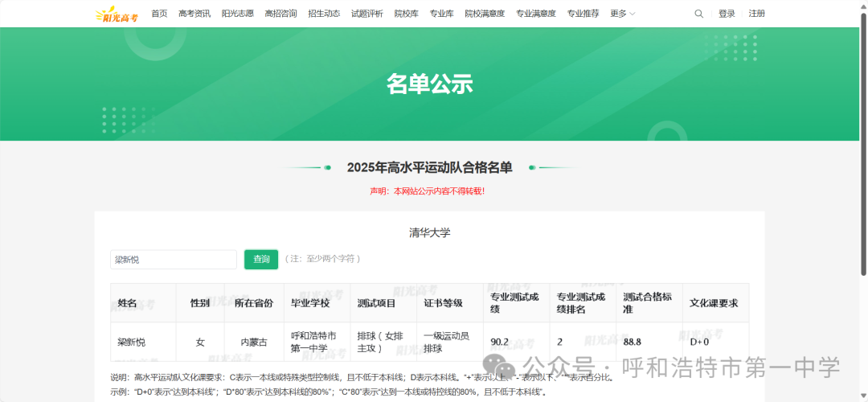
Task: Click the 专业测试成绩排名 column header
Action: click(x=581, y=303)
